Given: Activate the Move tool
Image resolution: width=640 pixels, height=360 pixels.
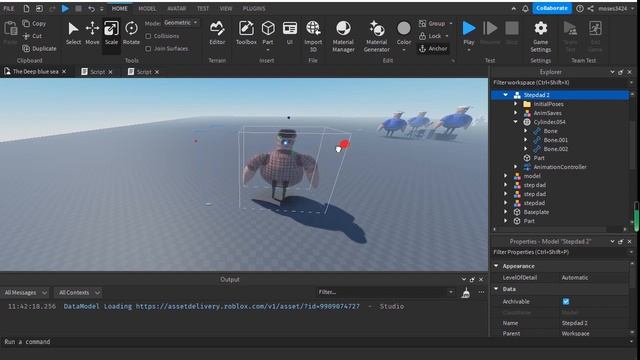Looking at the screenshot, I should (x=92, y=33).
